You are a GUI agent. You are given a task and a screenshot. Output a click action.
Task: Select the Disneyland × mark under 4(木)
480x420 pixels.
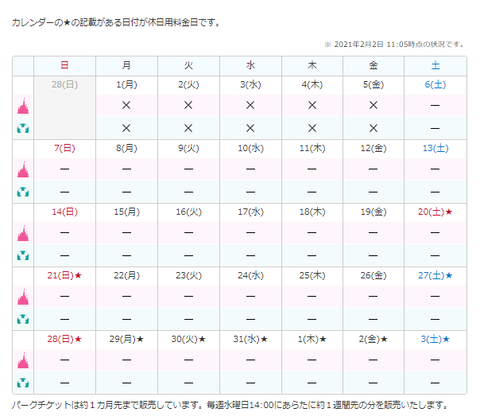pos(312,105)
